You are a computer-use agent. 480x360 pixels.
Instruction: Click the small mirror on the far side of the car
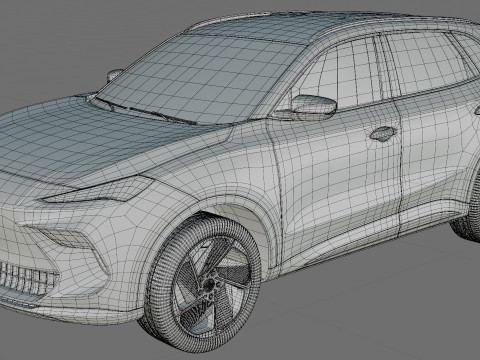(x=115, y=75)
